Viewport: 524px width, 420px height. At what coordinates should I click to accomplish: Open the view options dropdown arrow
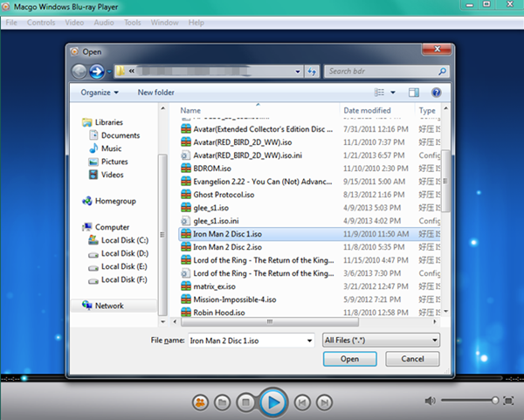(393, 93)
